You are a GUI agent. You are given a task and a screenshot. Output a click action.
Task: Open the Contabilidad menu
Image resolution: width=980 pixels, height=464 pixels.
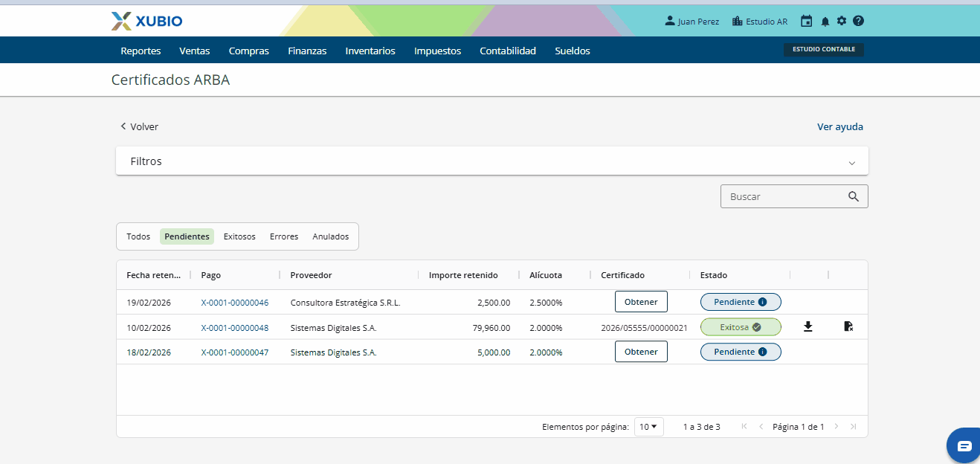click(508, 51)
